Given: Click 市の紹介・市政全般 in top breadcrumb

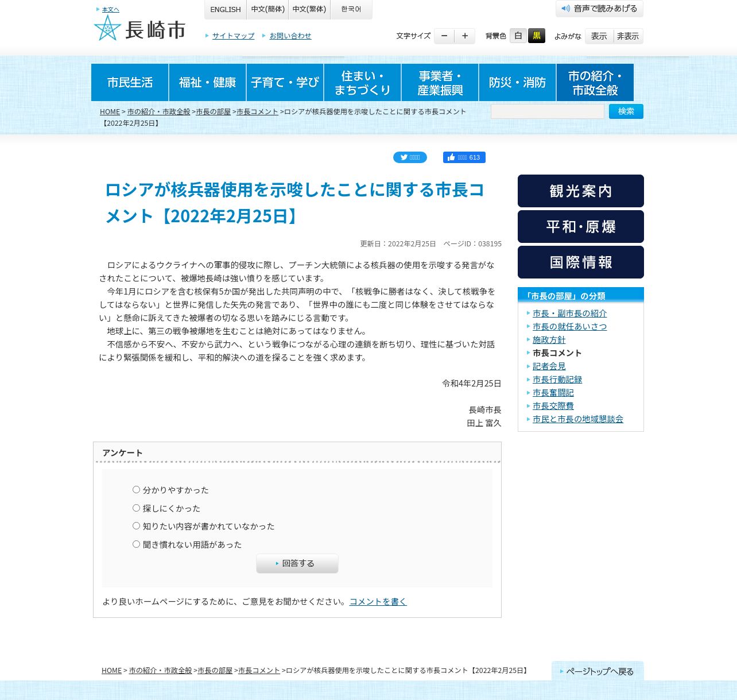Looking at the screenshot, I should (158, 111).
